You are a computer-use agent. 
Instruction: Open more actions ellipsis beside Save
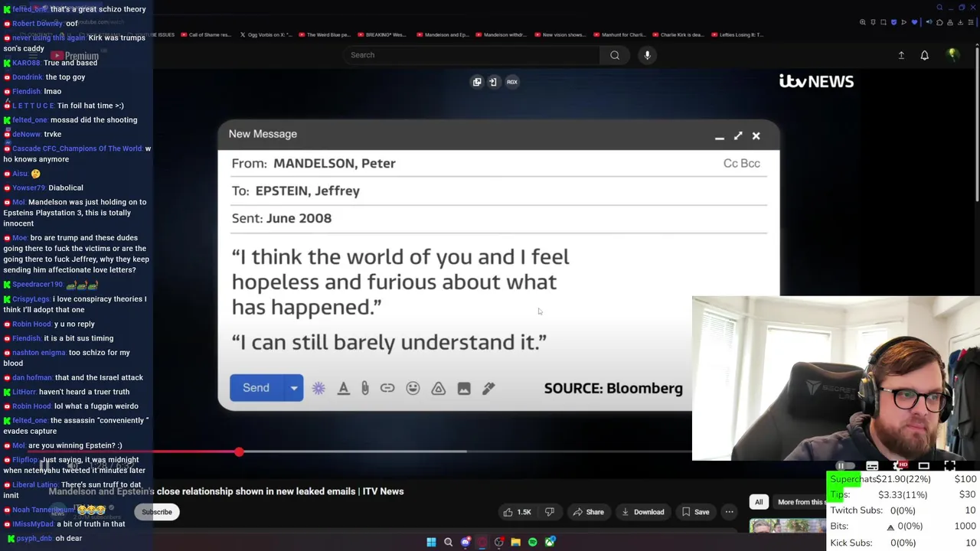click(x=729, y=512)
